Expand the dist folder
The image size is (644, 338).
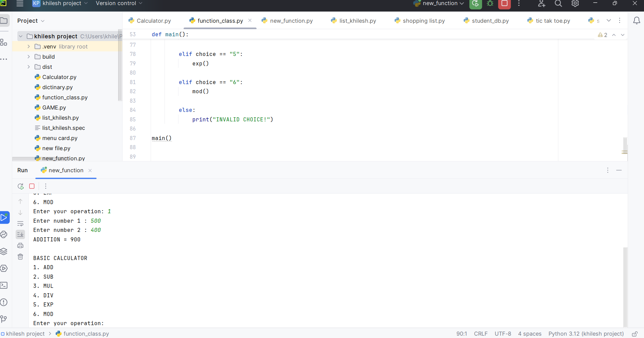(29, 67)
